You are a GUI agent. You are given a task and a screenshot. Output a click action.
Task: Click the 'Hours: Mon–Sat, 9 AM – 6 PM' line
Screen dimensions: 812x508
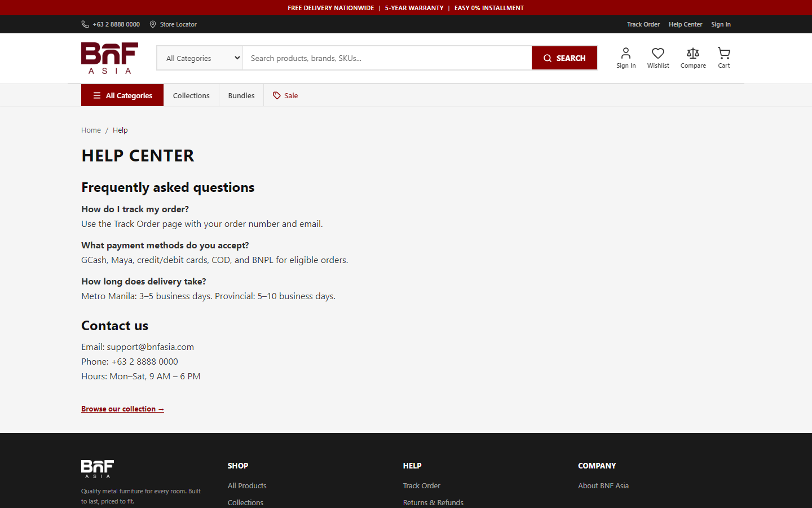click(x=141, y=376)
